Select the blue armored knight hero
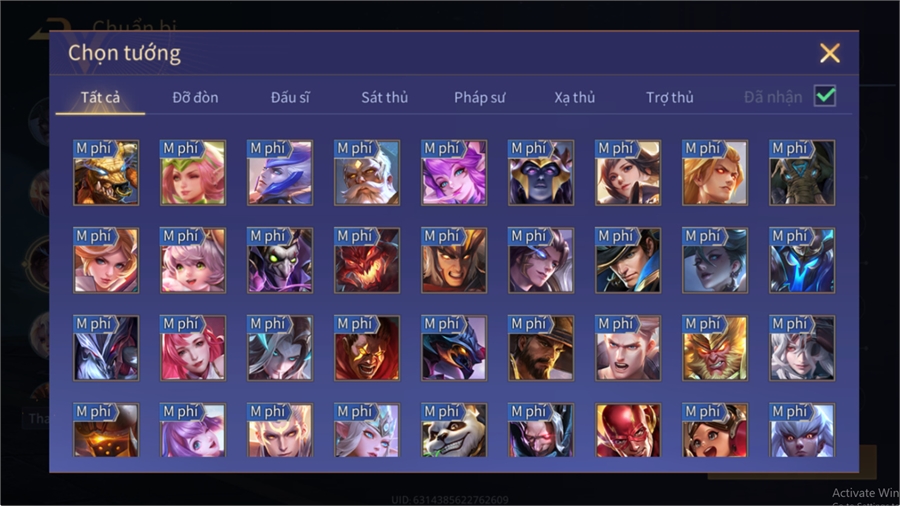This screenshot has width=900, height=506. point(802,260)
